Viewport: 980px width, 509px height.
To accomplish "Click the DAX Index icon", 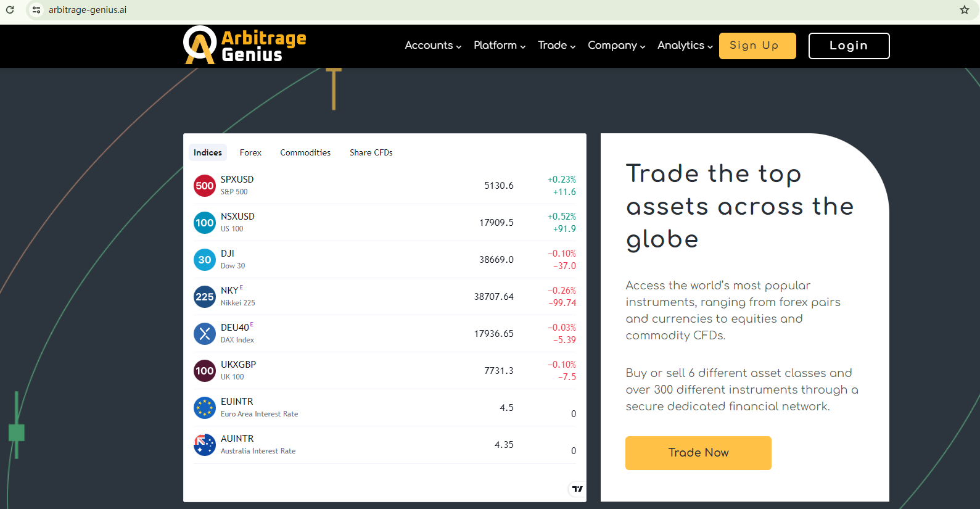I will [x=205, y=334].
